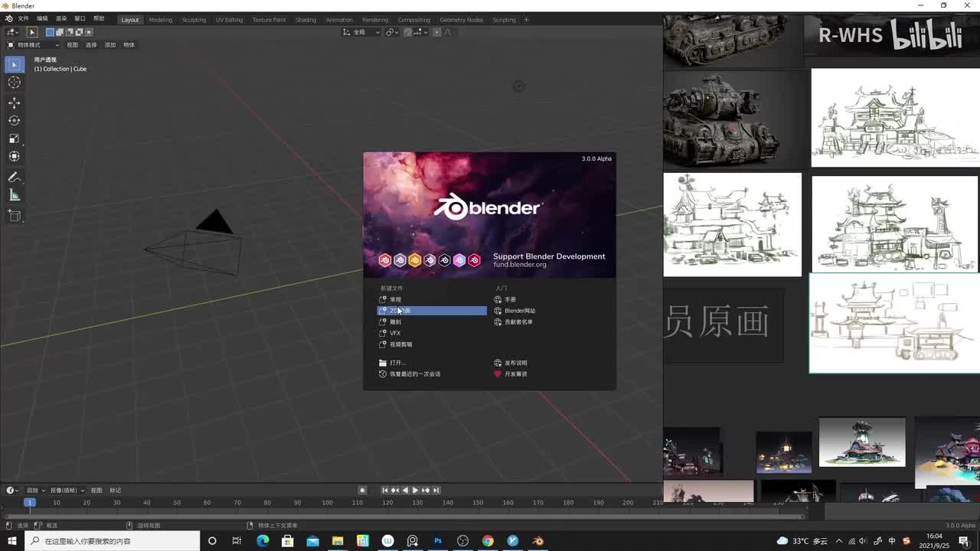
Task: Switch to the UV Editing workspace tab
Action: [229, 20]
